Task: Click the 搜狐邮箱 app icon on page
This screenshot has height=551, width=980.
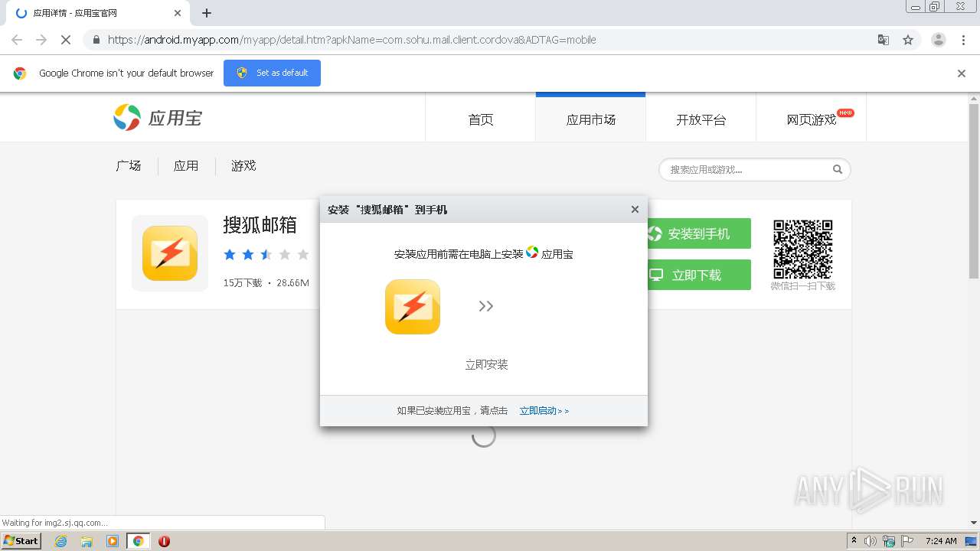Action: pos(170,253)
